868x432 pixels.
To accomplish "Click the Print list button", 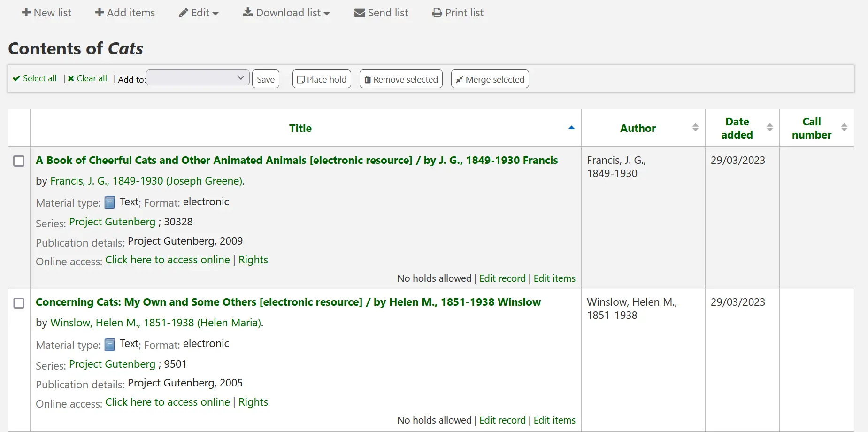I will [x=458, y=13].
